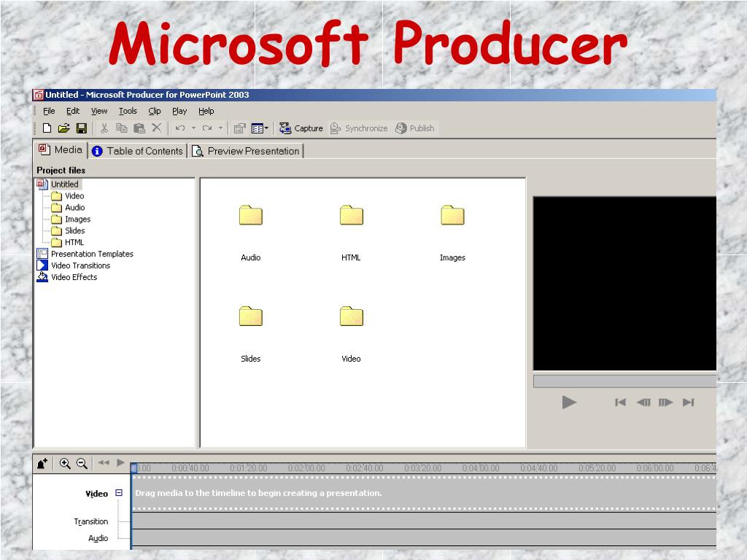747x560 pixels.
Task: Click the Save project floppy icon
Action: tap(82, 128)
